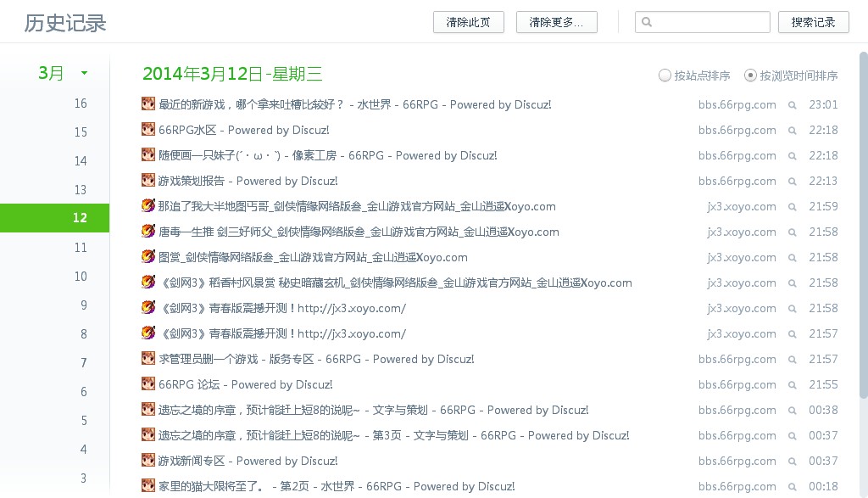868x498 pixels.
Task: Click the favicon of the '66RPG水区' entry
Action: 147,130
